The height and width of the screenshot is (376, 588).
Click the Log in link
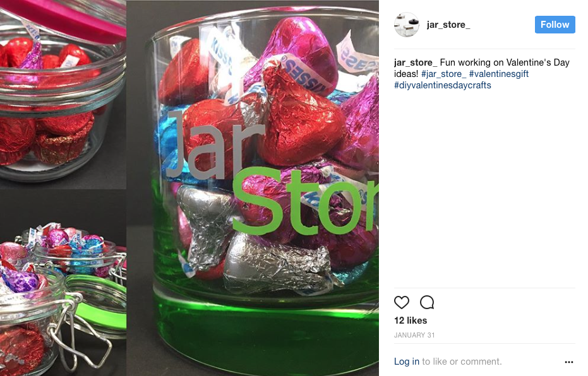(x=407, y=361)
